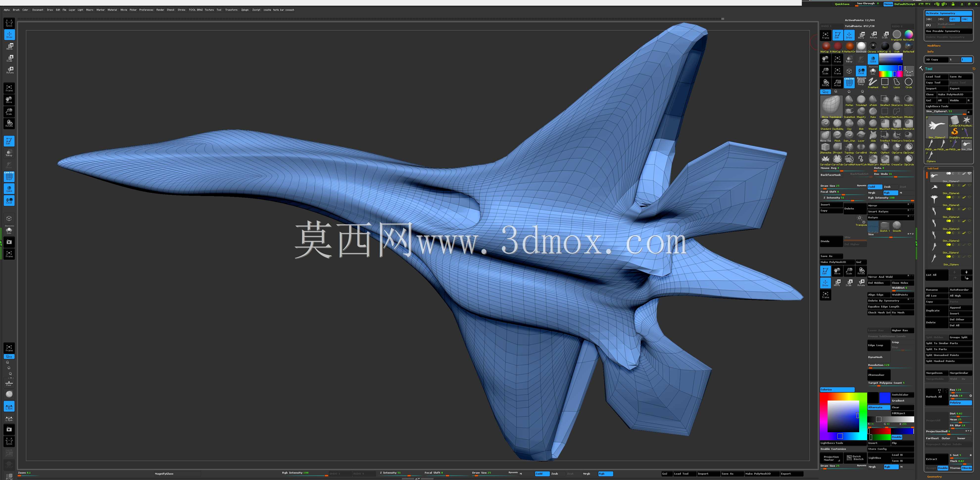The width and height of the screenshot is (980, 480).
Task: Open the Stroke menu
Action: (x=181, y=10)
